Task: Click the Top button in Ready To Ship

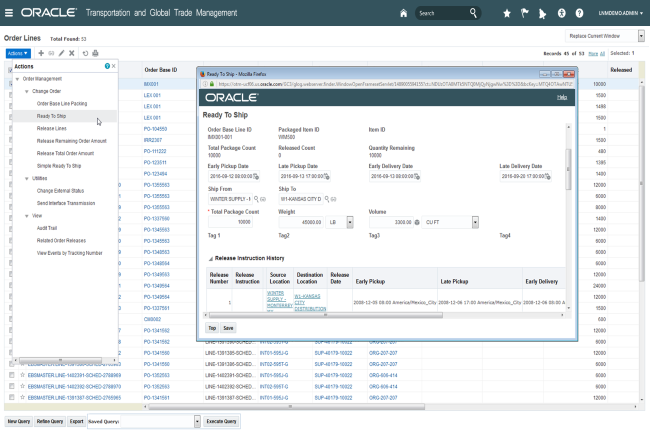Action: click(x=212, y=328)
